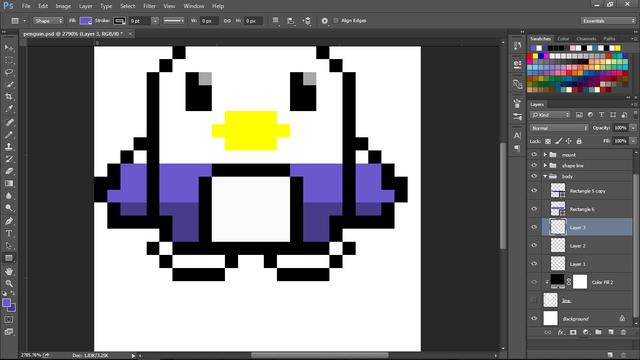640x360 pixels.
Task: Open the Normal blend mode dropdown
Action: point(559,128)
